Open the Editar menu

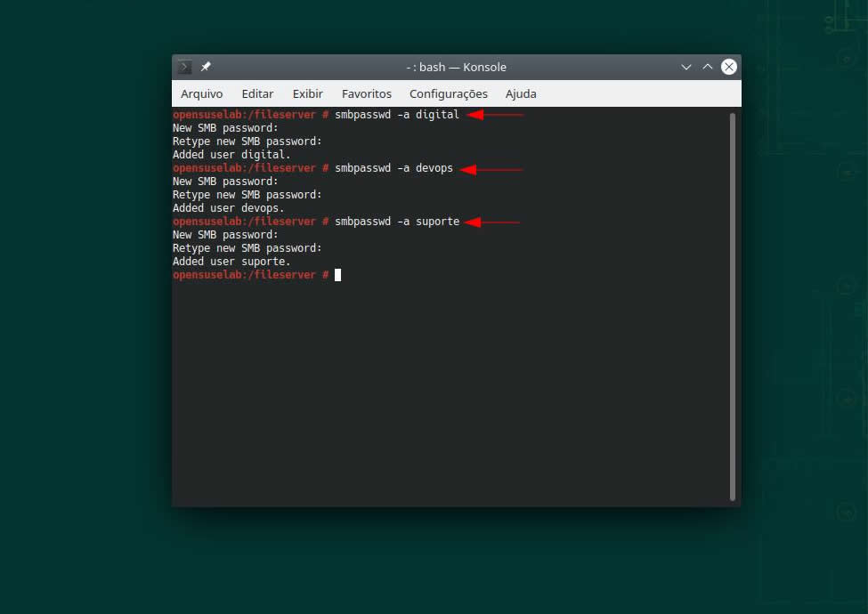click(x=257, y=93)
